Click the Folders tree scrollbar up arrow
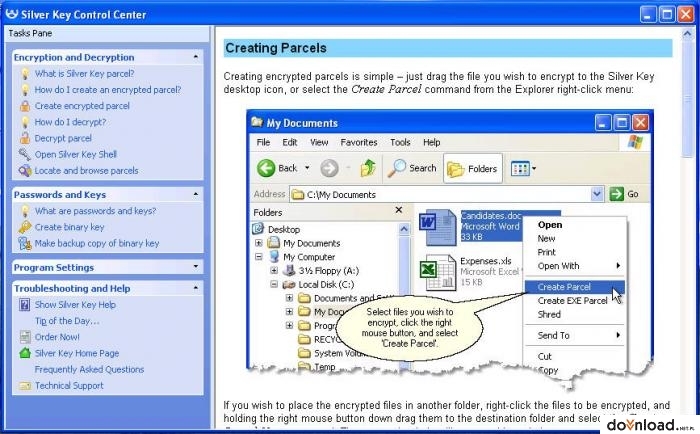Screen dimensions: 700x434 pos(404,229)
